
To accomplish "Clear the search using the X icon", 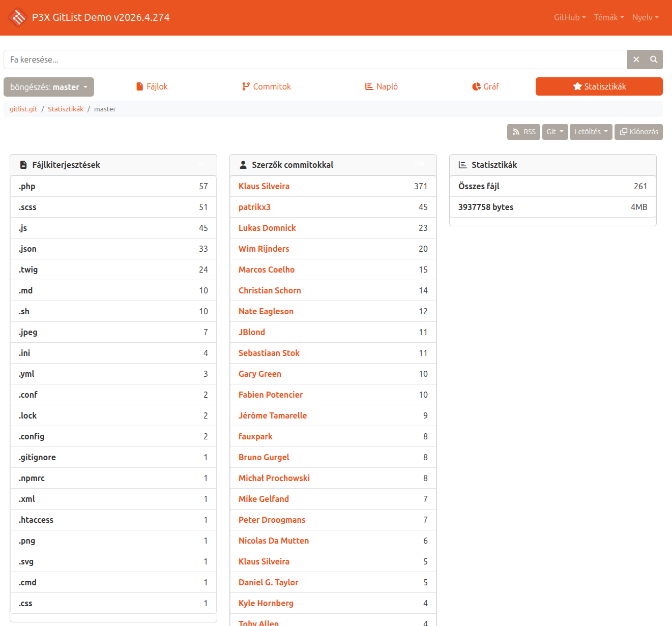I will pos(636,59).
